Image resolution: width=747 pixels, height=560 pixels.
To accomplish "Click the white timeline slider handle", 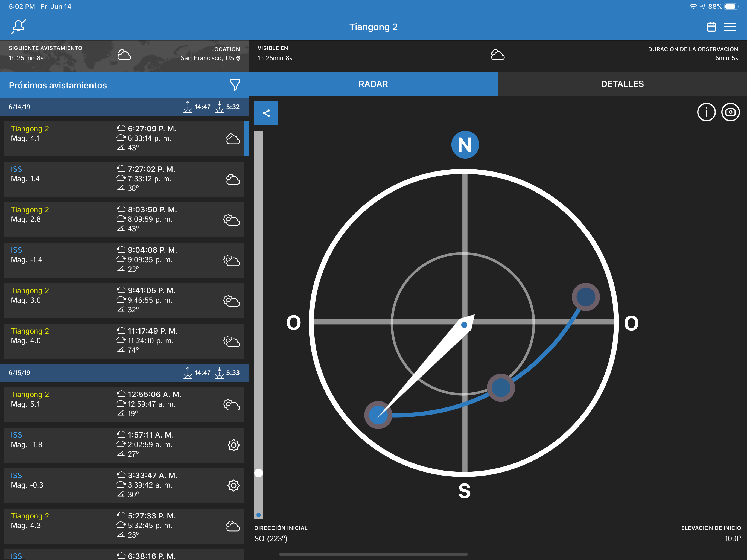I will [259, 473].
